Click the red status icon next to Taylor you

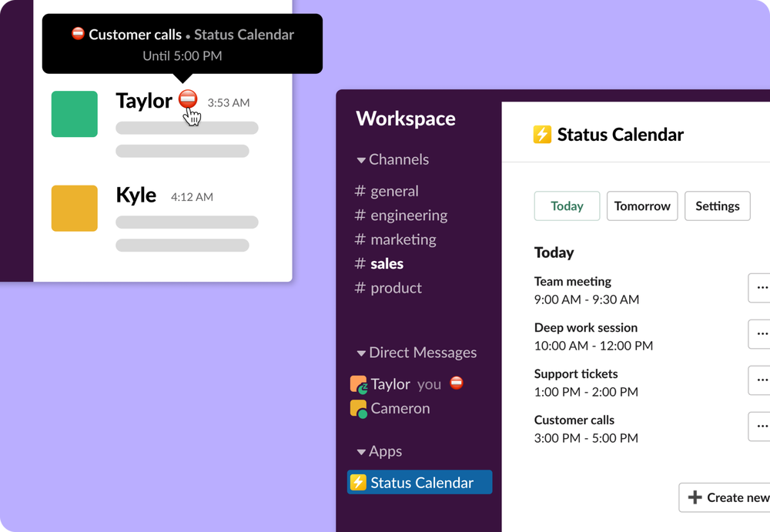point(457,383)
